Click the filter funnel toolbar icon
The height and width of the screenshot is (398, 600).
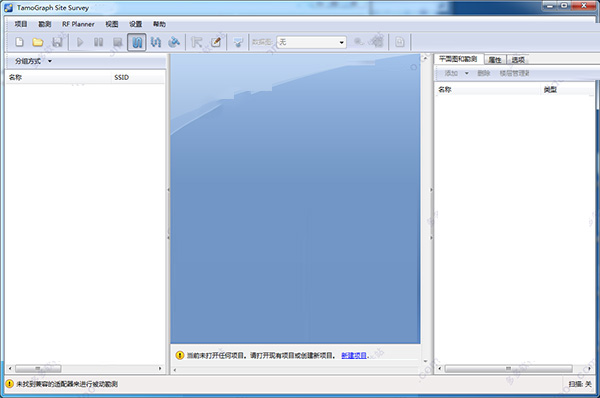[x=238, y=42]
